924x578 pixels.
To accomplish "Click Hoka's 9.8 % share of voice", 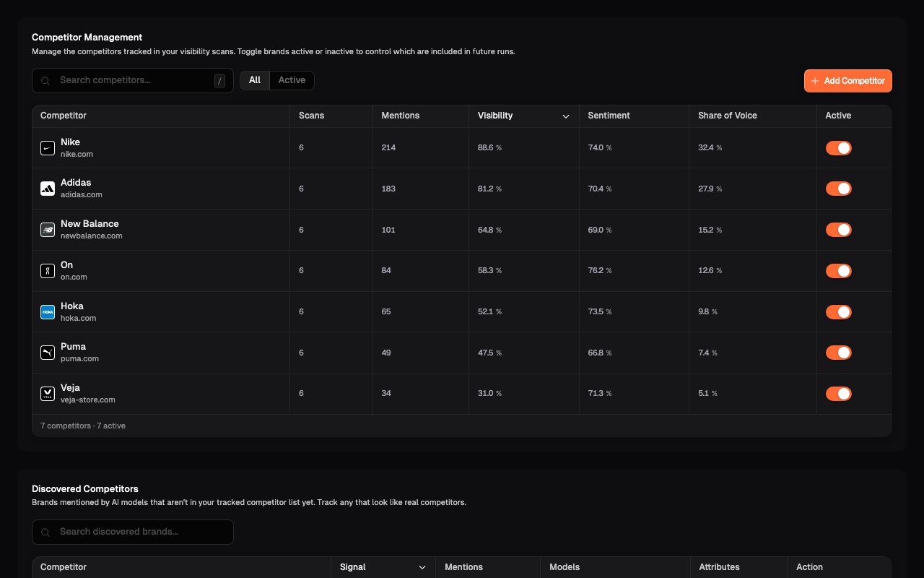I will click(708, 311).
